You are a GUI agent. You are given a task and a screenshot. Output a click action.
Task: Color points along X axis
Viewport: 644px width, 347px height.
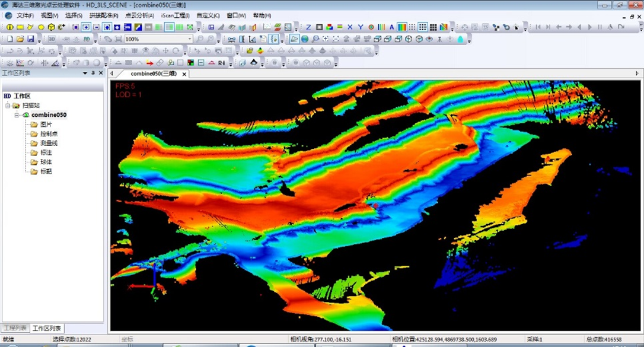pos(350,27)
